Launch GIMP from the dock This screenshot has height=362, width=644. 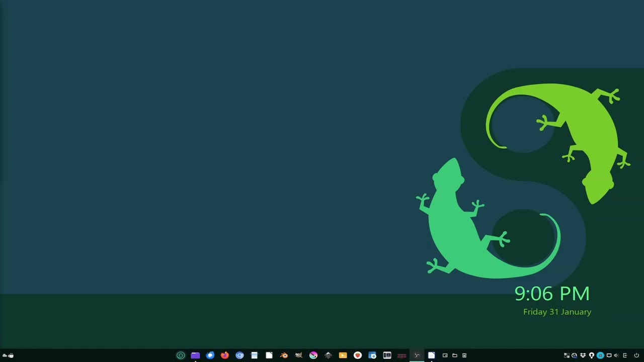pyautogui.click(x=298, y=355)
